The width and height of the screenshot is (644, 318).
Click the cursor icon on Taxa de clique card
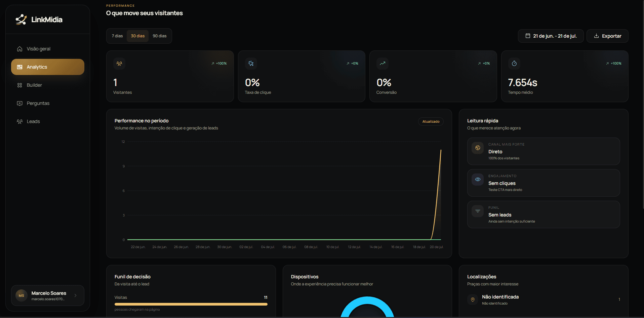tap(251, 63)
